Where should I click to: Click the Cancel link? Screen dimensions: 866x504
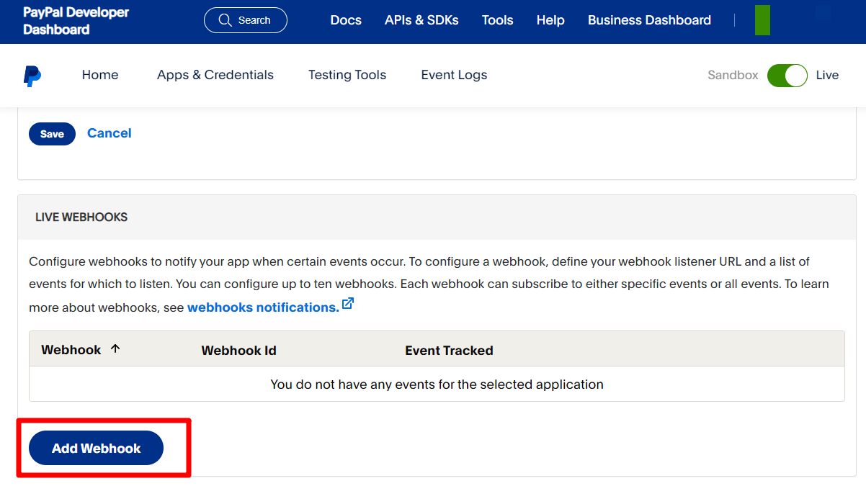pyautogui.click(x=110, y=133)
